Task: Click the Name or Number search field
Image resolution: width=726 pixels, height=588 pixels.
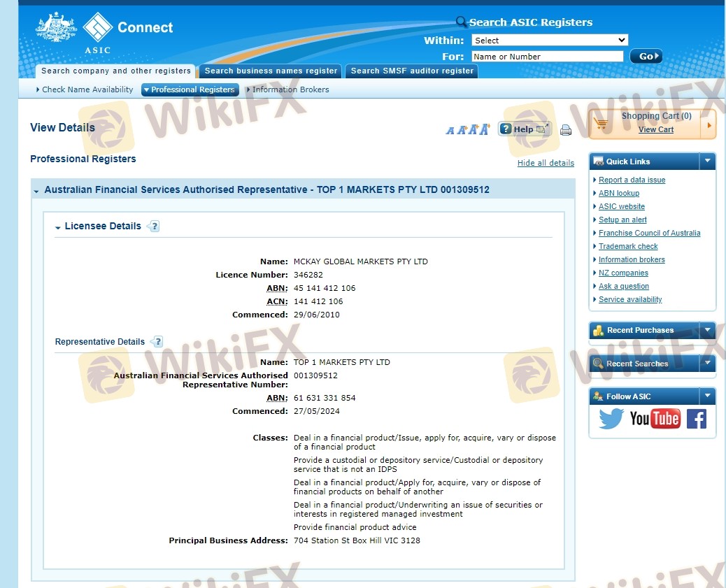Action: [x=547, y=57]
